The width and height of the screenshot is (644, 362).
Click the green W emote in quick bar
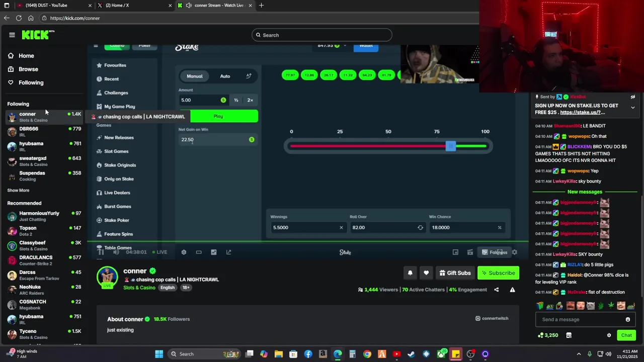pos(540,306)
